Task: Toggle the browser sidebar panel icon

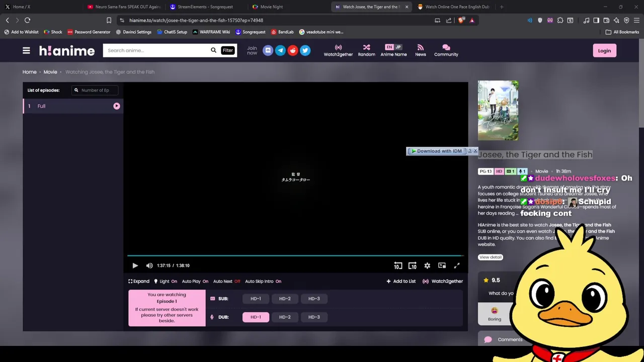Action: [x=596, y=20]
